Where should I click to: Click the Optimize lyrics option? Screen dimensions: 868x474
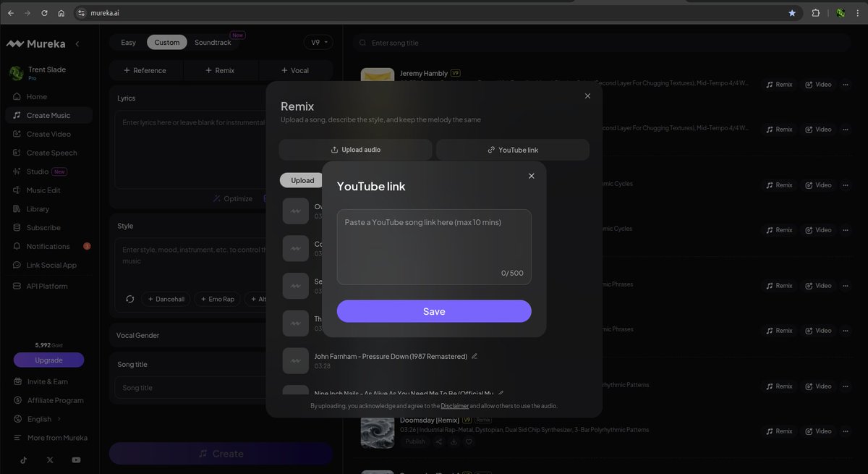233,198
